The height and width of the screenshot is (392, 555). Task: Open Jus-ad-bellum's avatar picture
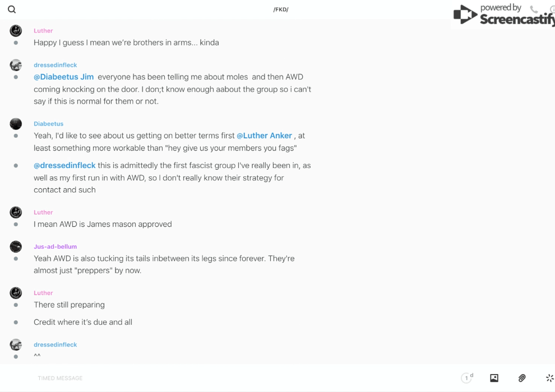click(x=16, y=246)
